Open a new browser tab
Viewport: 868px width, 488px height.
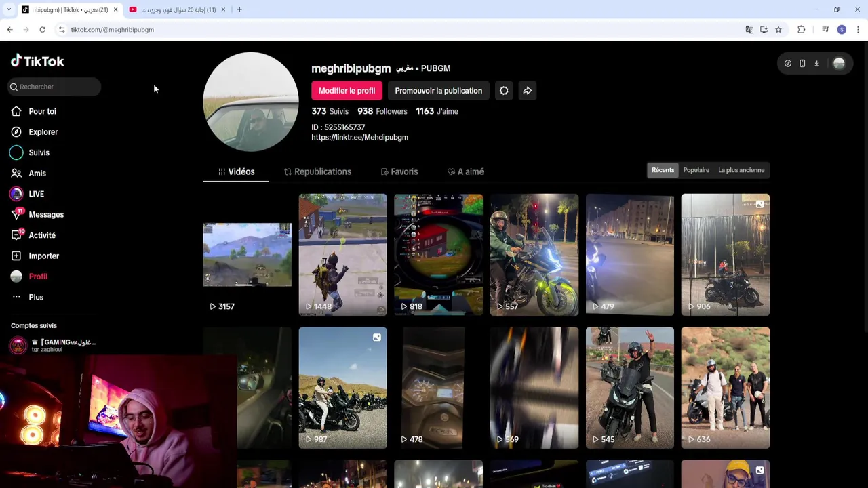239,9
